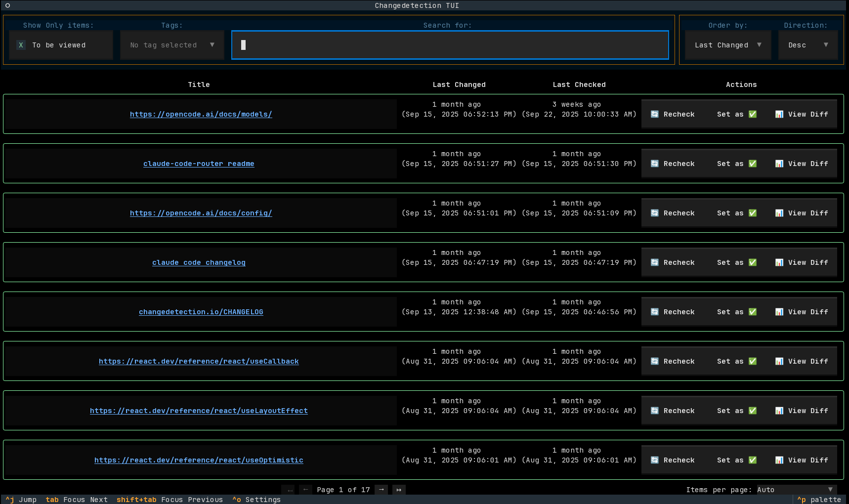This screenshot has width=849, height=504.
Task: Focus the 'Search for' input field
Action: click(x=450, y=45)
